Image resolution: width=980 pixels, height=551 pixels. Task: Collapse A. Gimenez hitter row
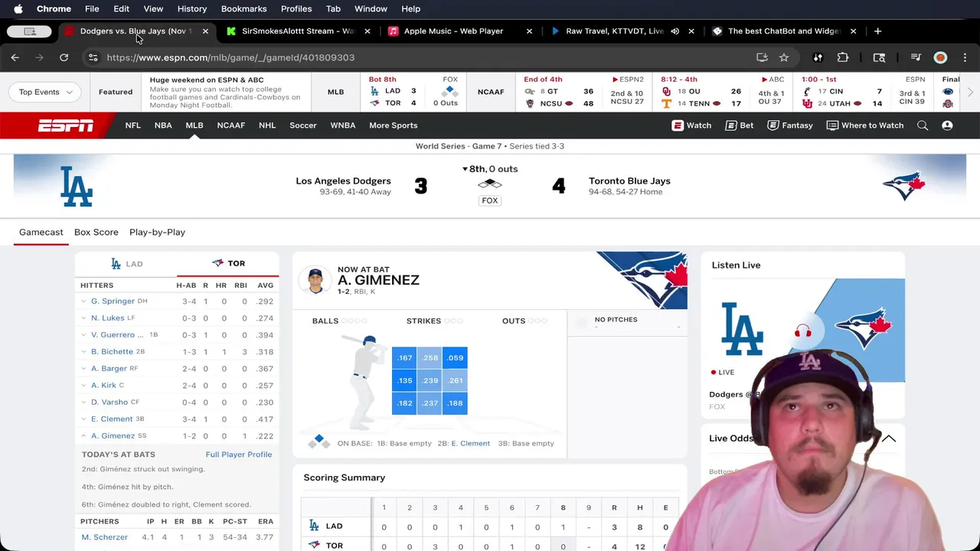point(83,436)
